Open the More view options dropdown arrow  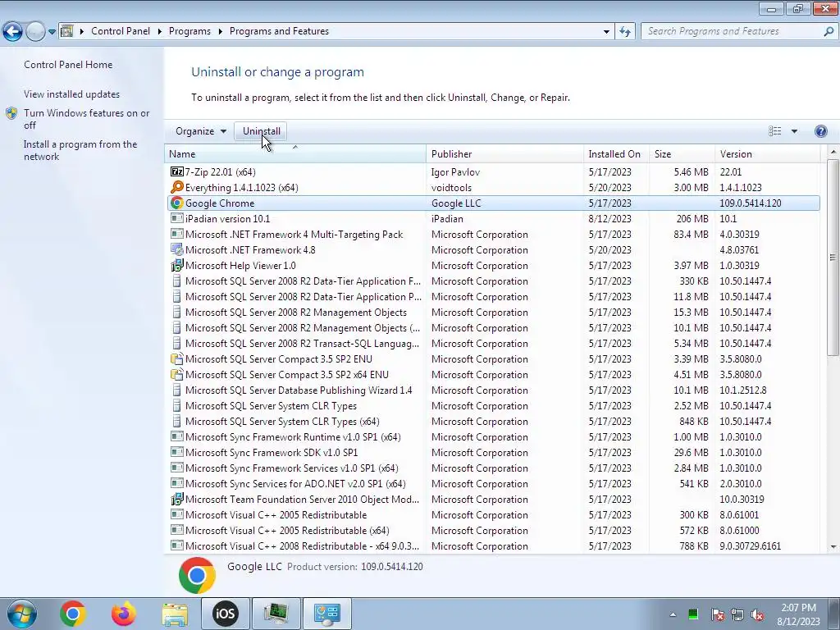[794, 131]
